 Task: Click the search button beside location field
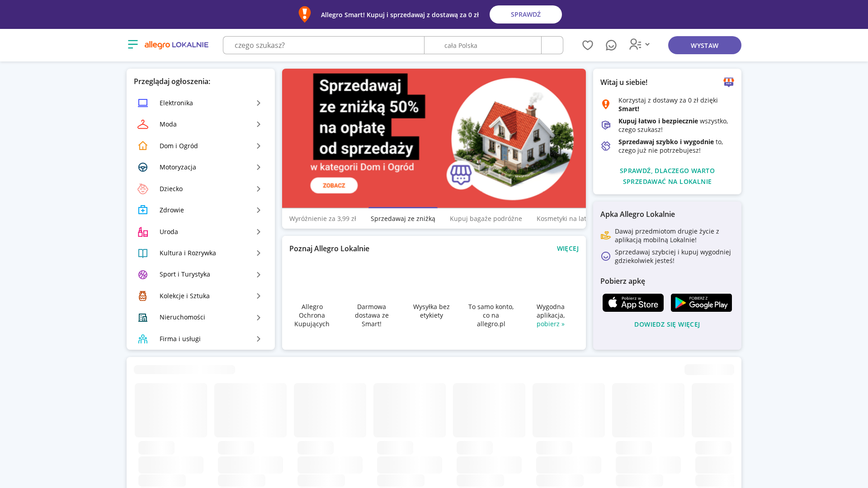click(x=552, y=45)
